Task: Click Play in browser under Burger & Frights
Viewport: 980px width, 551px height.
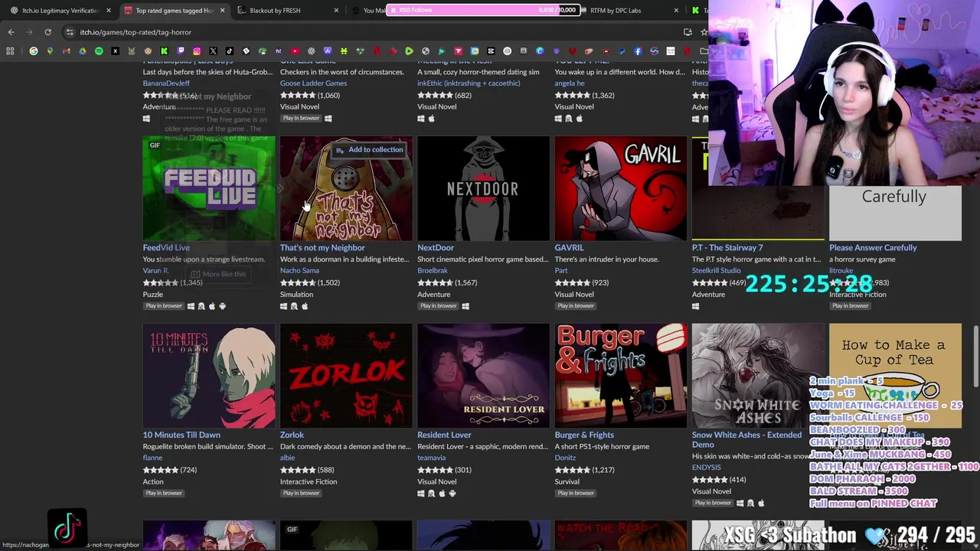Action: tap(576, 494)
